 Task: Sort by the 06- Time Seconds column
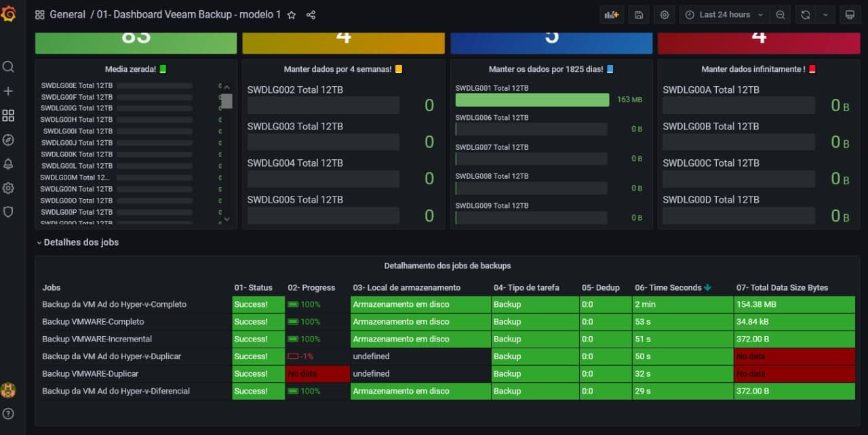coord(674,287)
